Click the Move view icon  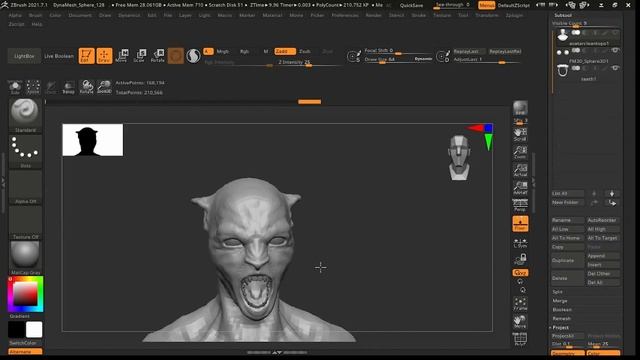(x=520, y=322)
